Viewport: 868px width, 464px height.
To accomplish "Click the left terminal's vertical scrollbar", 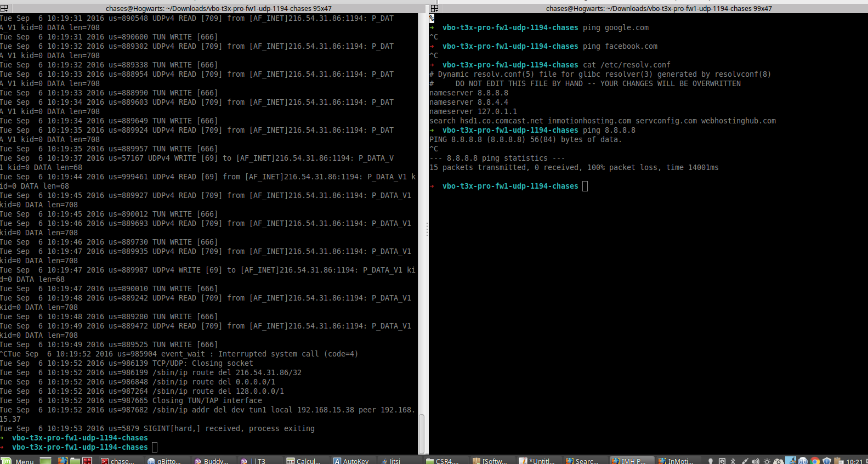I will 422,433.
